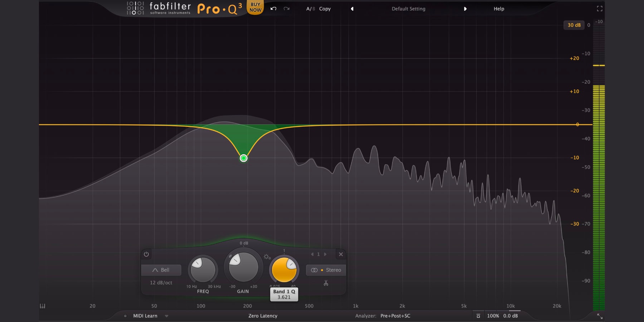Open the Help menu
Image resolution: width=644 pixels, height=322 pixels.
point(498,9)
